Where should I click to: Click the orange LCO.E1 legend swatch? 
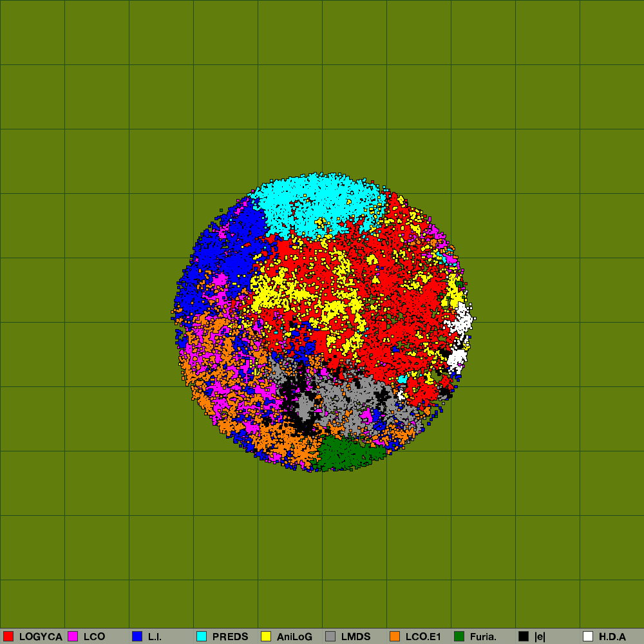[395, 636]
